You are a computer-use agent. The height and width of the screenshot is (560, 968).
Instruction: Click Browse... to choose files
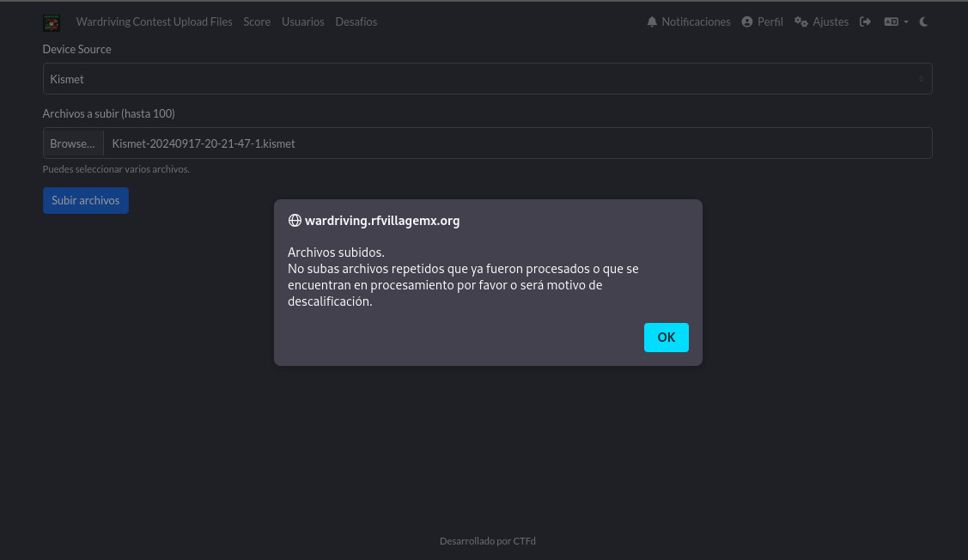(73, 143)
